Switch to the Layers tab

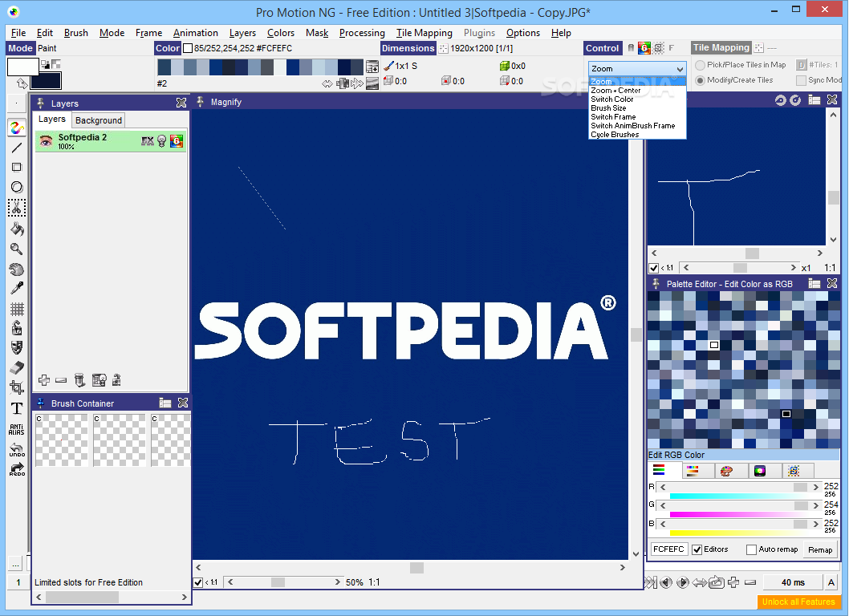click(x=51, y=119)
